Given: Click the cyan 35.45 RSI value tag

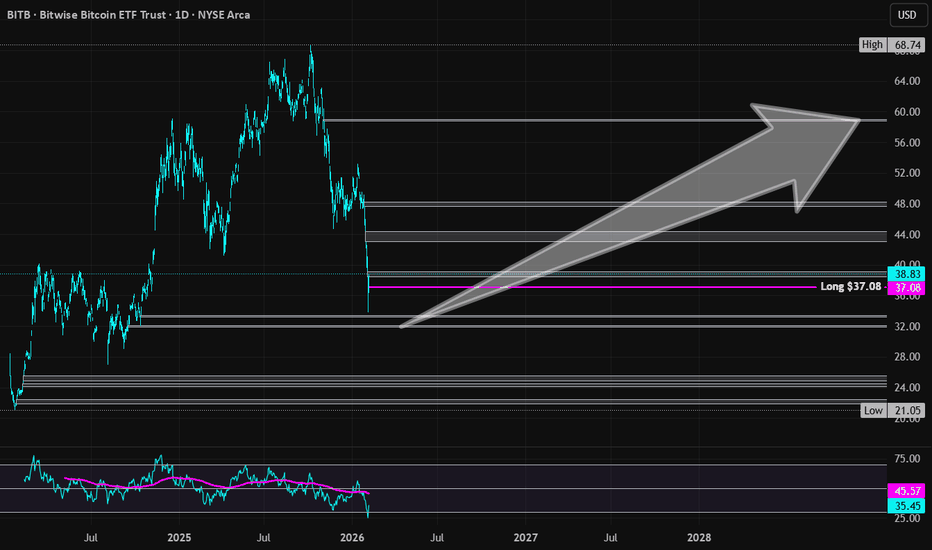Looking at the screenshot, I should click(906, 506).
